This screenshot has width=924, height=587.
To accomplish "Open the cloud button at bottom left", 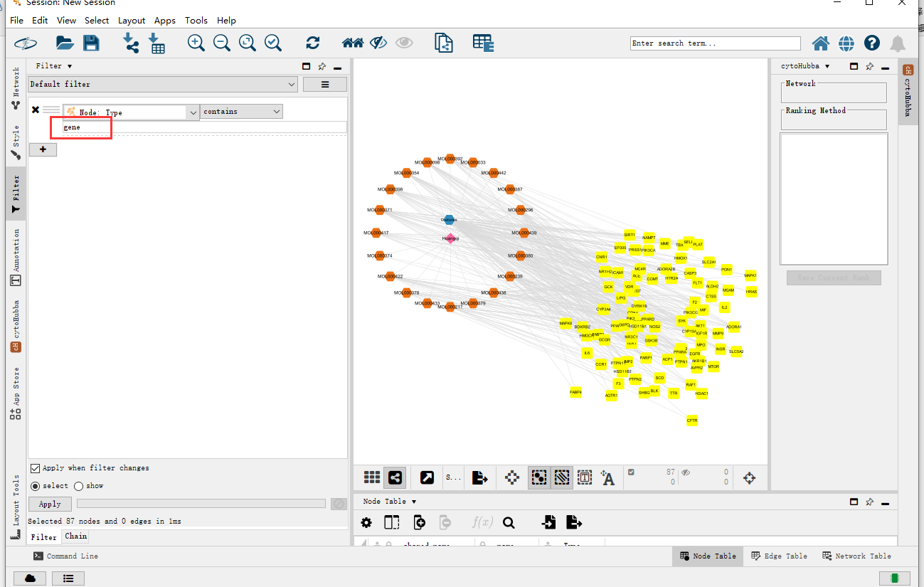I will tap(30, 578).
